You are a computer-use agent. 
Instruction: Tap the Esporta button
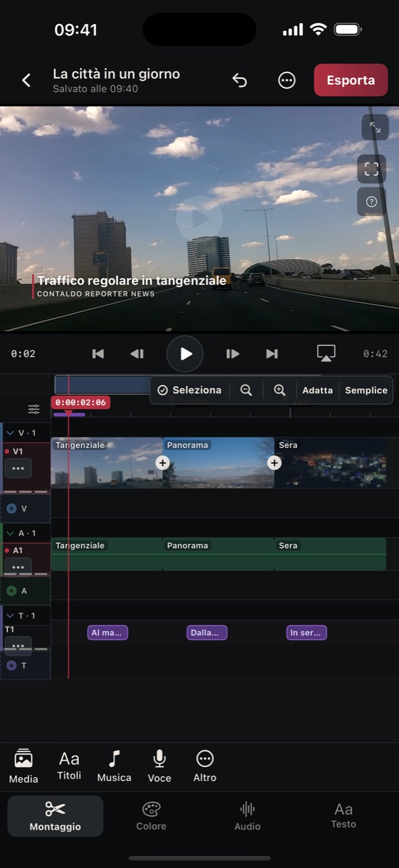point(351,80)
